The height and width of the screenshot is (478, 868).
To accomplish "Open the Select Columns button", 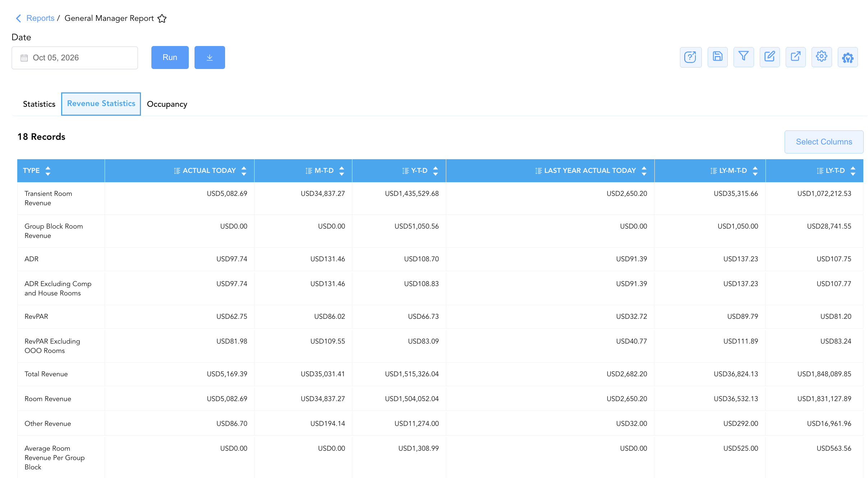I will point(824,142).
